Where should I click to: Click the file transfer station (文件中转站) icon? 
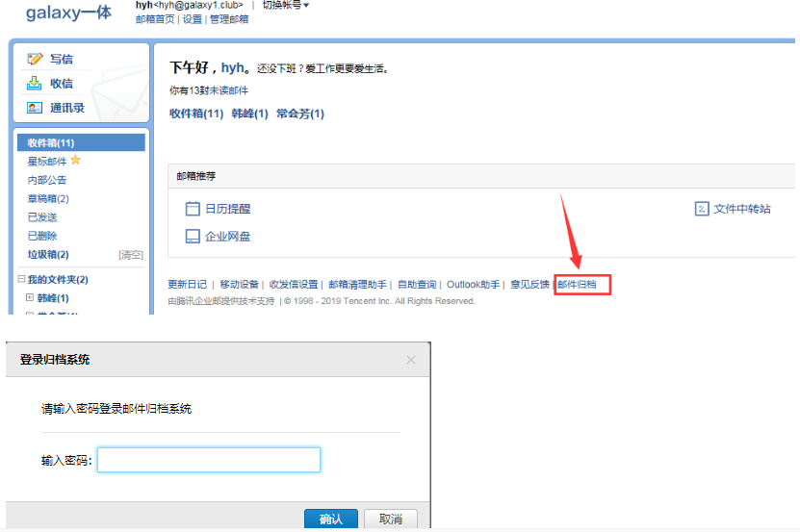coord(702,209)
